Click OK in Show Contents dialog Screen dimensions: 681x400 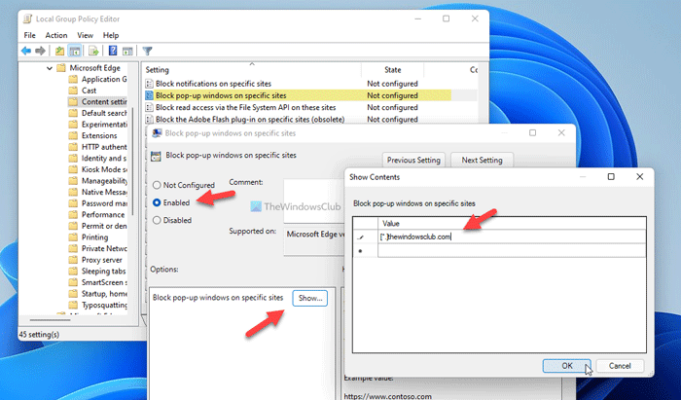pyautogui.click(x=567, y=366)
